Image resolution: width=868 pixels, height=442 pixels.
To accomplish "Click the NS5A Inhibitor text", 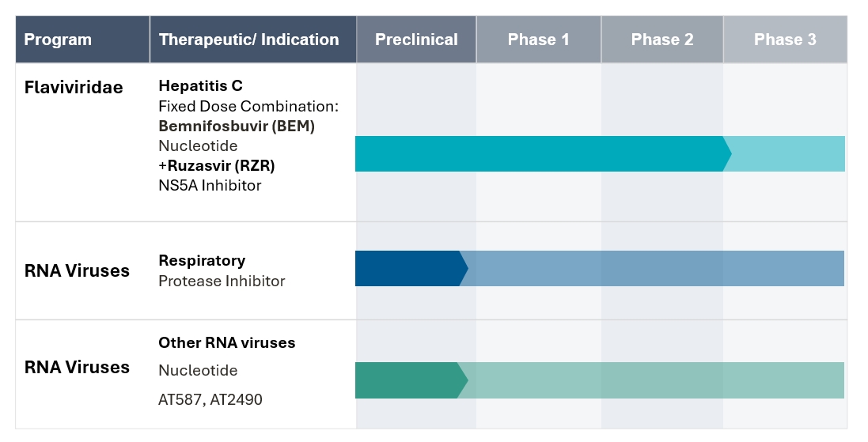I will tap(210, 186).
